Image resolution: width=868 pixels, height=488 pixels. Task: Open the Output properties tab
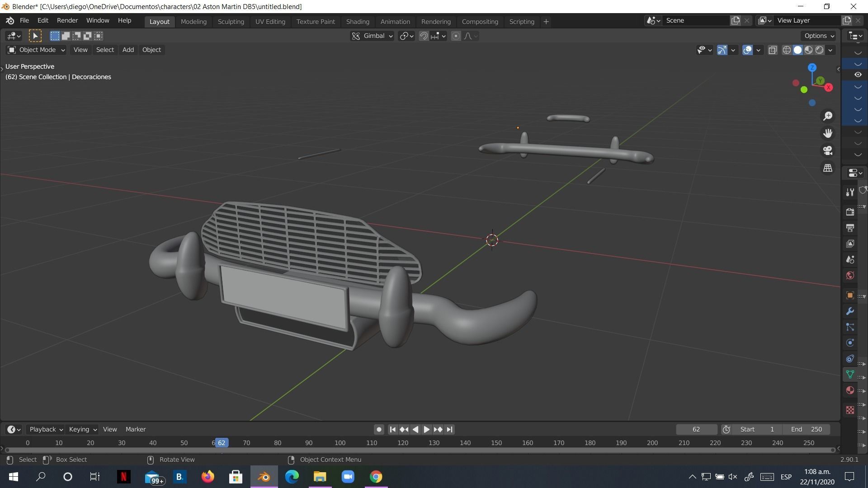pos(850,228)
